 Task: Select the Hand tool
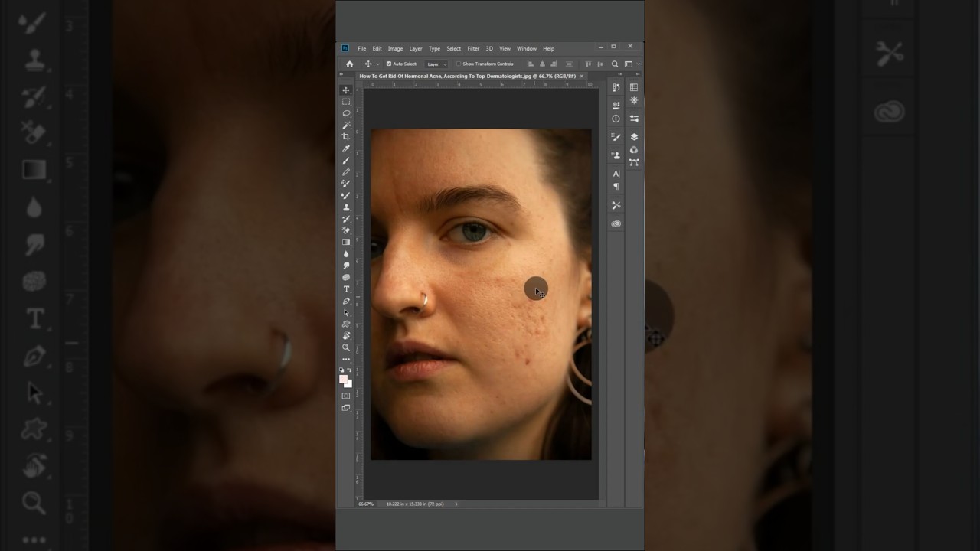point(346,336)
